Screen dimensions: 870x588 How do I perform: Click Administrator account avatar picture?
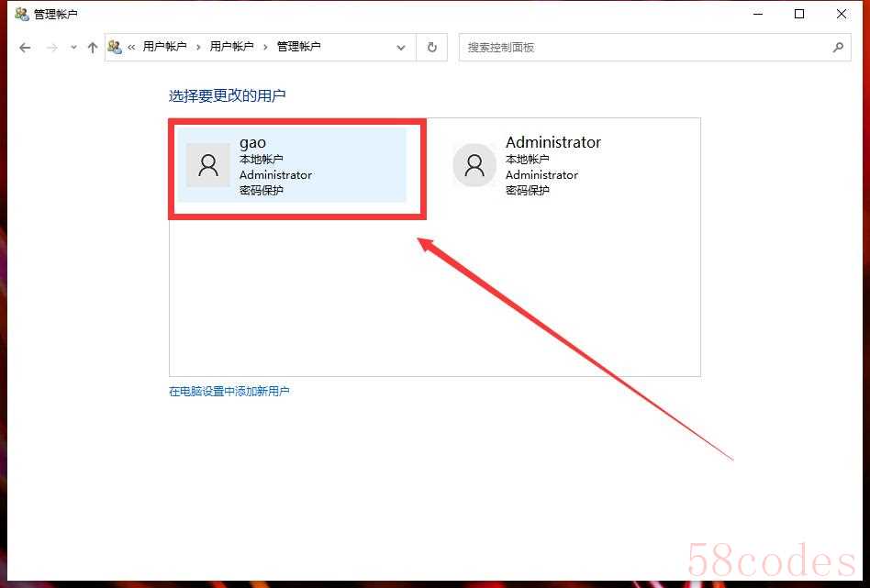click(474, 165)
